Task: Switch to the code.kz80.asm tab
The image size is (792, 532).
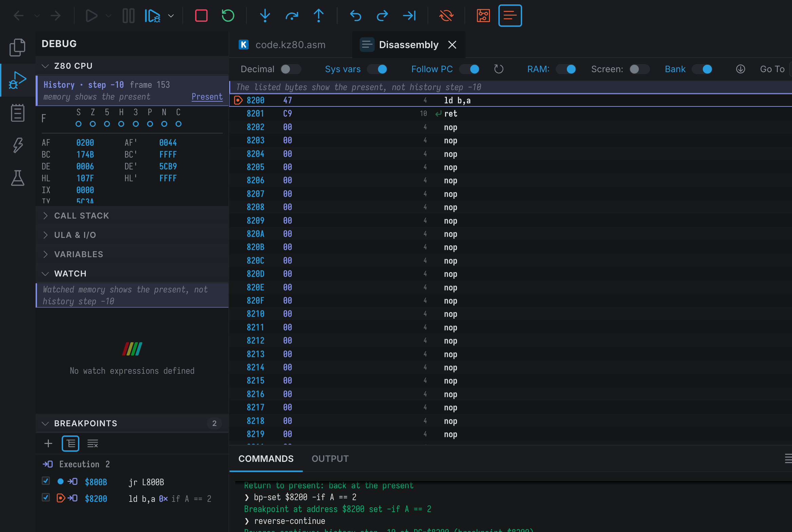Action: click(x=291, y=45)
